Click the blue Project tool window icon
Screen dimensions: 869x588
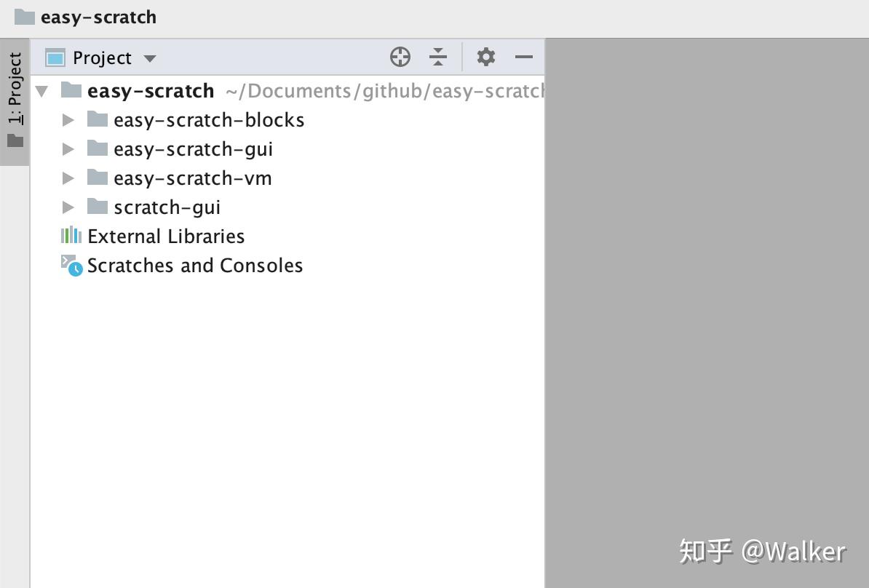coord(55,56)
